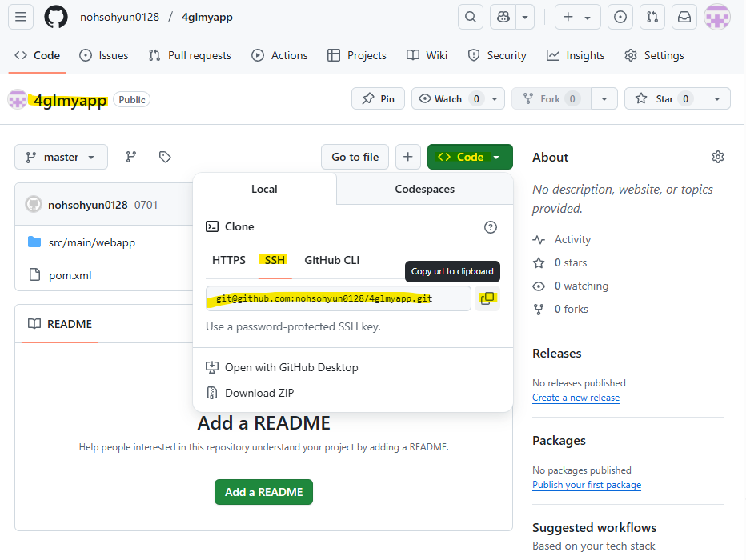Expand the Fork options dropdown arrow
Viewport: 746px width, 560px height.
(x=604, y=99)
